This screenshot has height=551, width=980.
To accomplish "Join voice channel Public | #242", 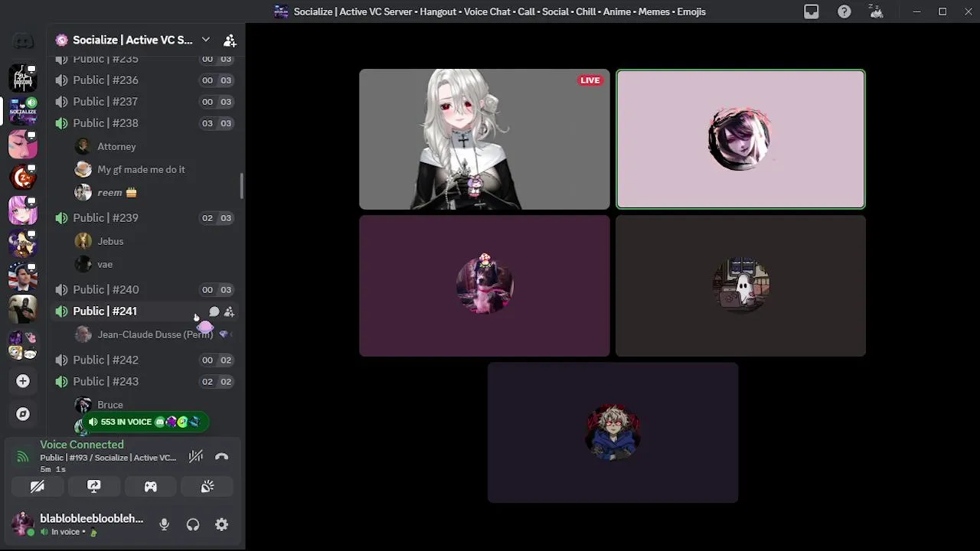I will (145, 360).
